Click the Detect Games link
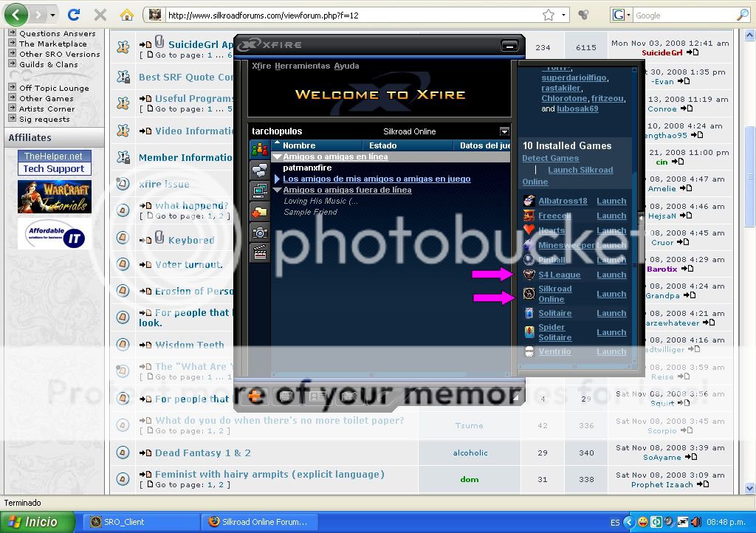The image size is (756, 533). pos(550,158)
